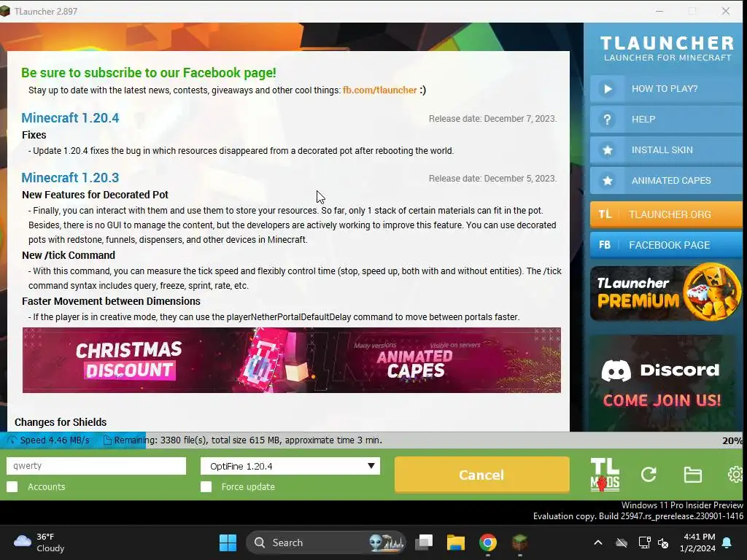
Task: Click the version dropdown arrow
Action: tap(371, 466)
